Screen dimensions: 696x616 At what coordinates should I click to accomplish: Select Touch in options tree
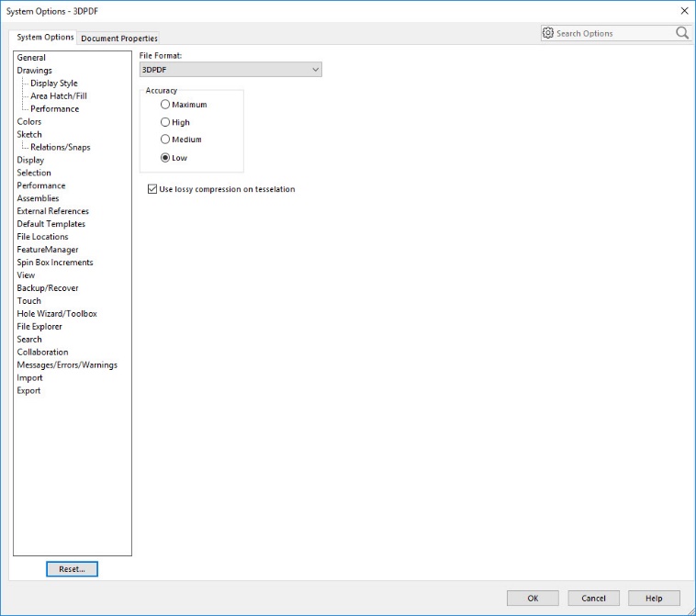[28, 301]
